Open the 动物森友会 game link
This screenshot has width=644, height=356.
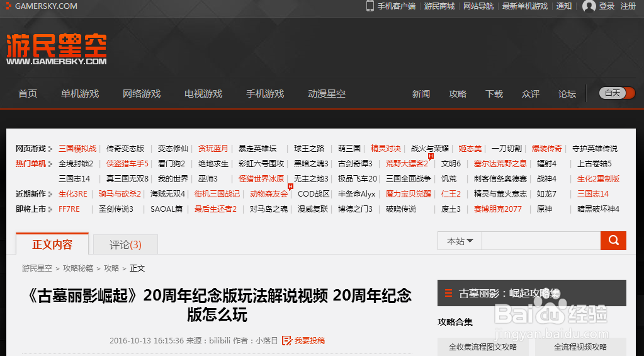click(x=269, y=194)
